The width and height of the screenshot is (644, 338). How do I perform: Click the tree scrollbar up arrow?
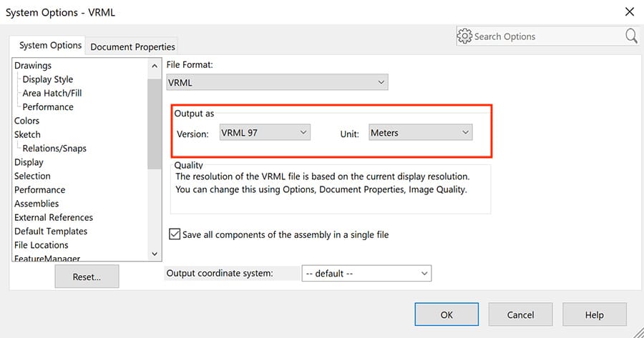(155, 66)
